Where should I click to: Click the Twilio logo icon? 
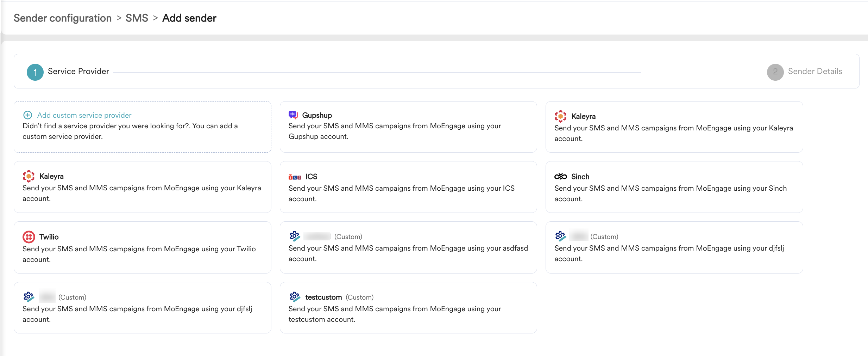29,237
